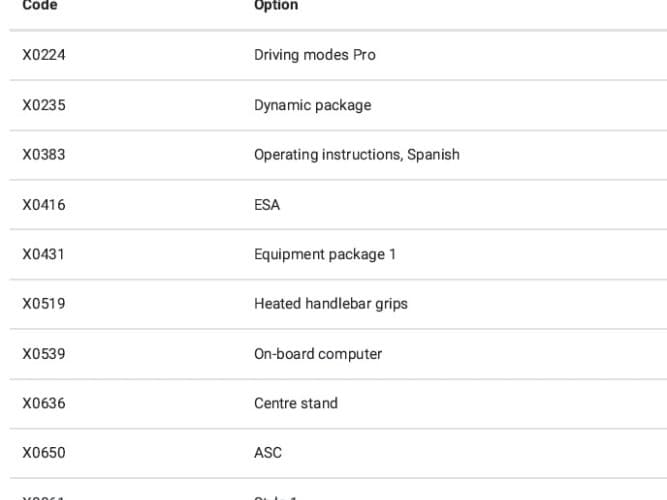Image resolution: width=667 pixels, height=500 pixels.
Task: Select Equipment package 1 option
Action: tap(325, 254)
